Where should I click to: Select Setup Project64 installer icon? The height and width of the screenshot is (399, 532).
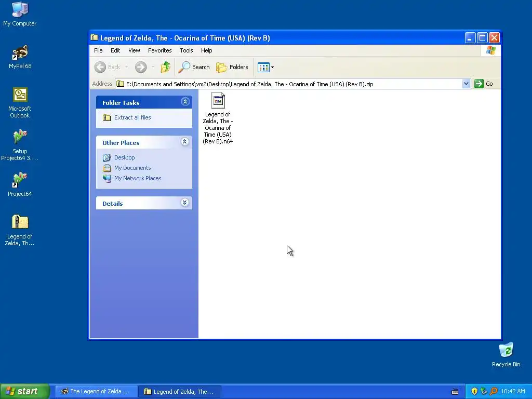[20, 145]
